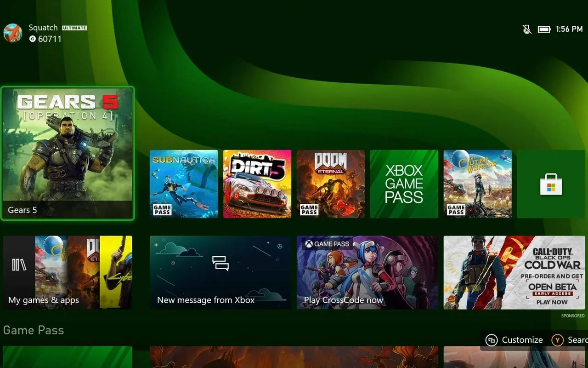Select the Play CrossCode now tile
Screen dimensions: 588x368
(x=367, y=272)
